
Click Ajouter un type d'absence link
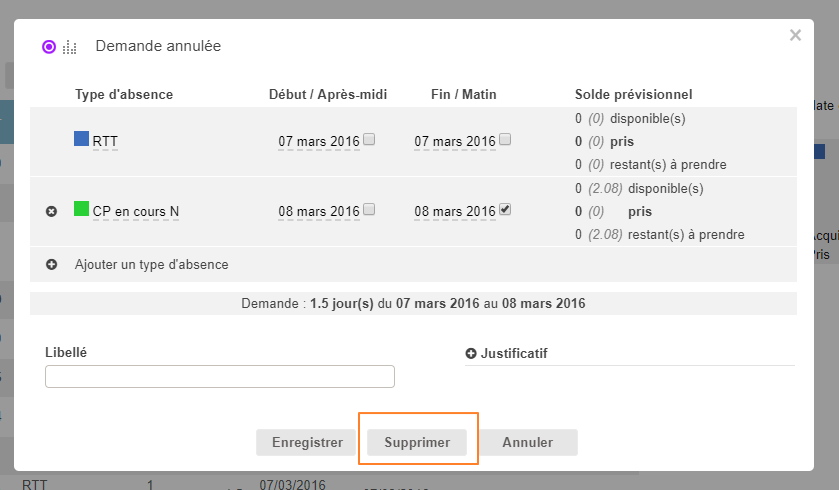pos(152,265)
